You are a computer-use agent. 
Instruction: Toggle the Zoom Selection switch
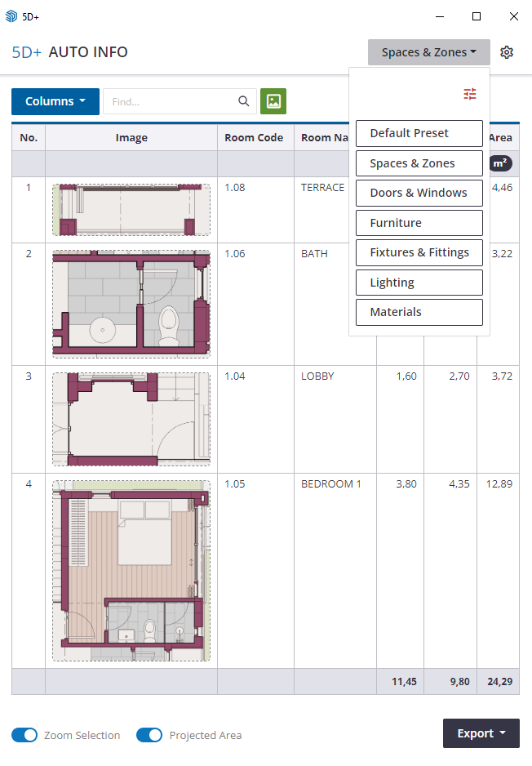(x=24, y=735)
